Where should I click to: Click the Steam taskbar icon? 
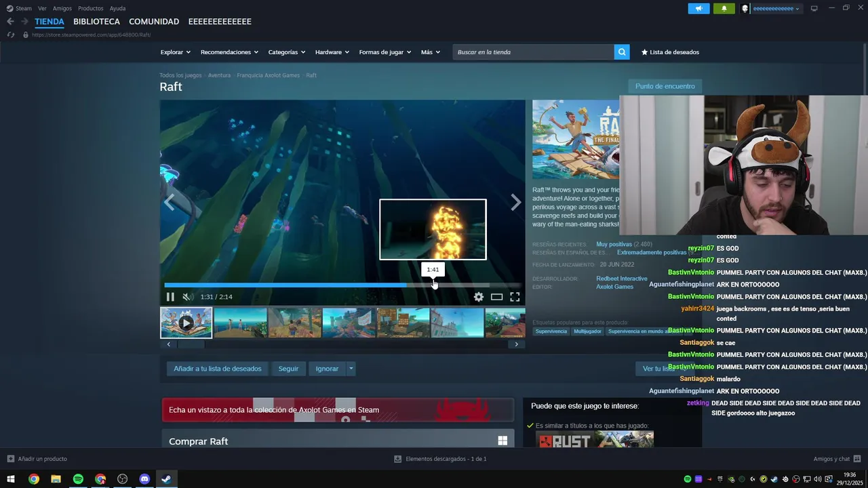166,479
